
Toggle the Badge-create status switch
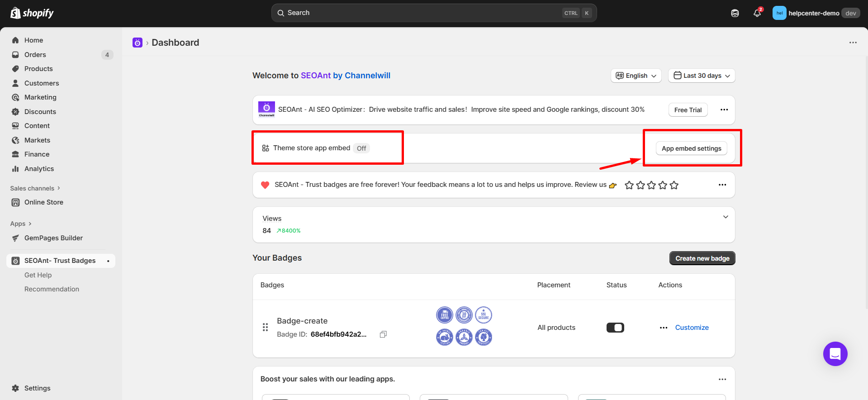tap(615, 328)
